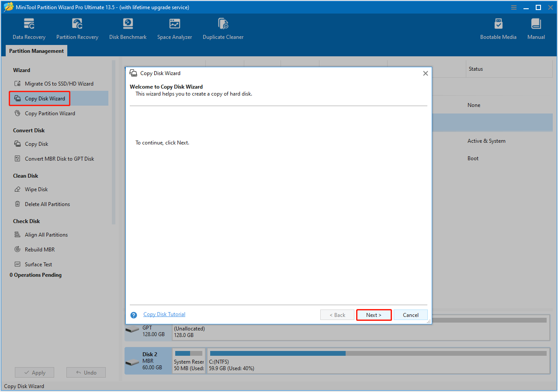Open the Data Recovery tool
558x392 pixels.
[x=28, y=28]
